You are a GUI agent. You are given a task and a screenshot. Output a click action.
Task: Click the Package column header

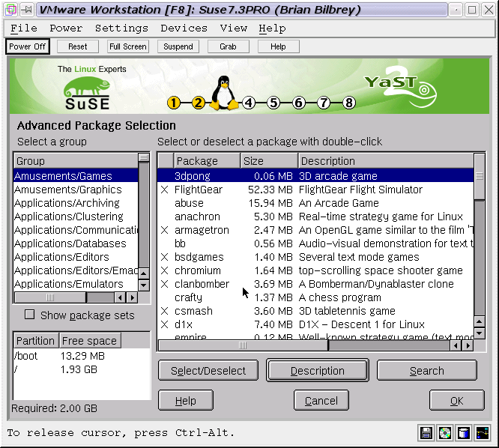coord(207,161)
